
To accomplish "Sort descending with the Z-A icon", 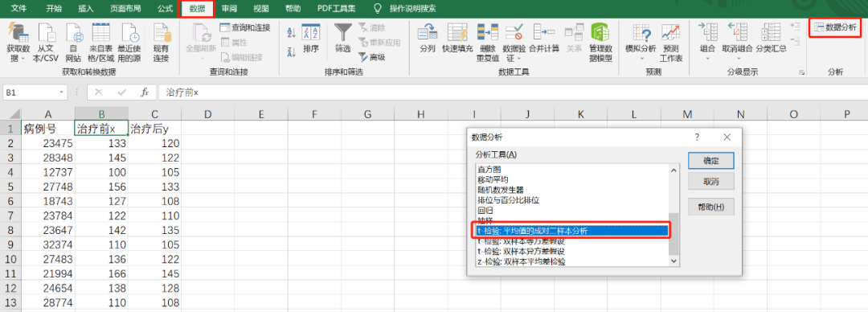I will pyautogui.click(x=292, y=52).
